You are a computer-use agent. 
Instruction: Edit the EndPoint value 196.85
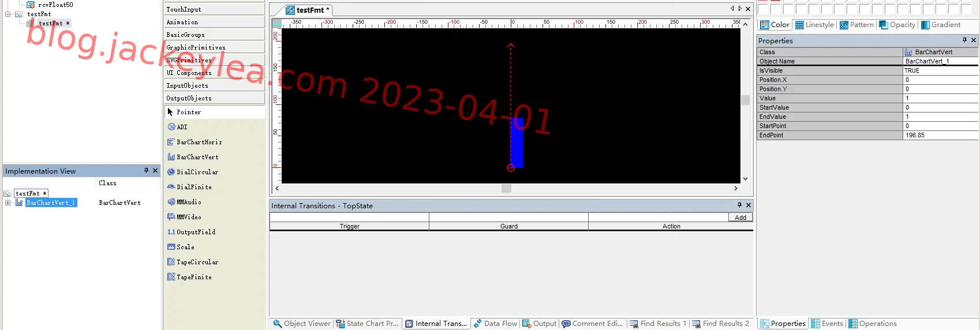point(940,135)
